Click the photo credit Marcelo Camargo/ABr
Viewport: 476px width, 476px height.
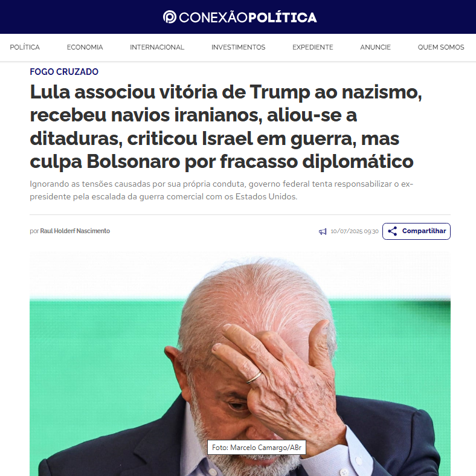[x=257, y=448]
